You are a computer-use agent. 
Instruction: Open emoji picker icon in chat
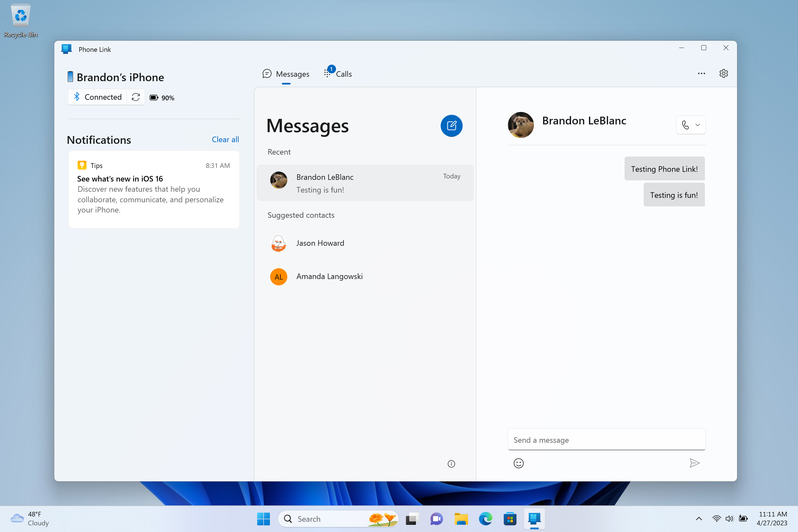[518, 463]
